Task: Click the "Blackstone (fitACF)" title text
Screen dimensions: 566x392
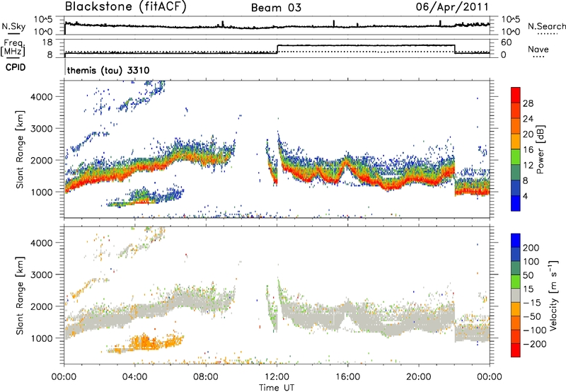Action: 125,7
